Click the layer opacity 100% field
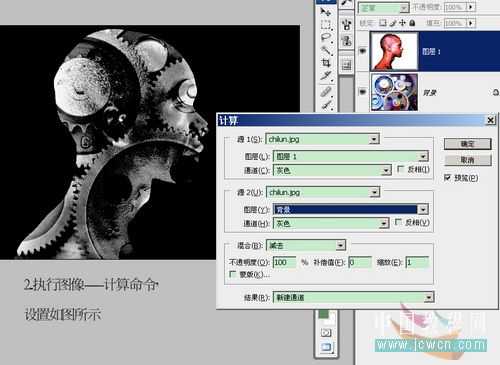500x365 pixels. (x=455, y=7)
